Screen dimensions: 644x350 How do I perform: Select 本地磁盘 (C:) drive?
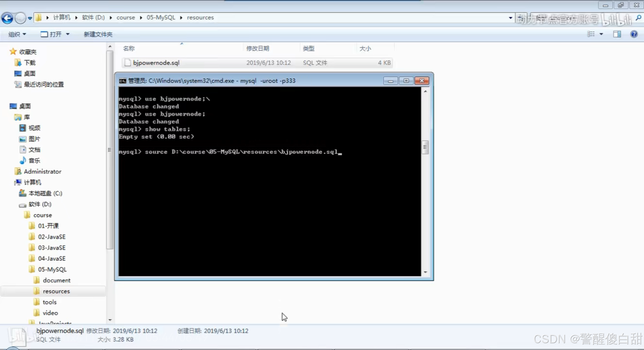click(45, 193)
